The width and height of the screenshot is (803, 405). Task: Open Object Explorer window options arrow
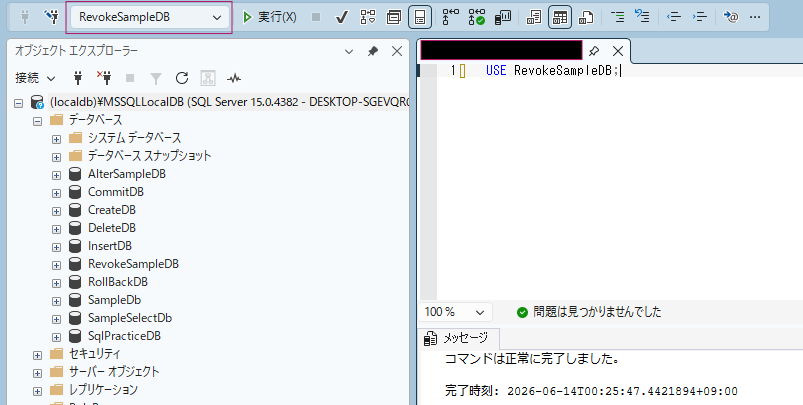pyautogui.click(x=349, y=51)
